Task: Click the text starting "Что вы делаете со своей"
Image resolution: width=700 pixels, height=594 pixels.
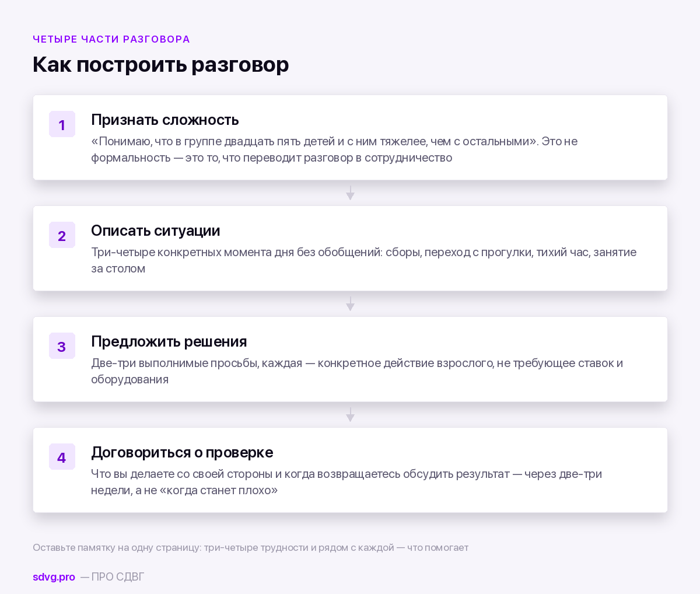Action: (346, 482)
